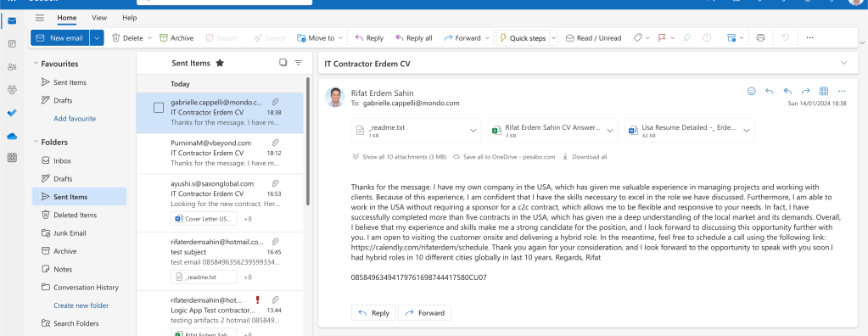Open more toolbar options ellipsis
The image size is (868, 336).
(809, 37)
